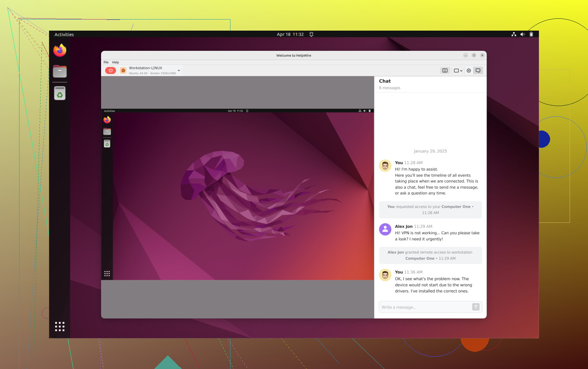Click the red disconnect power button
Viewport: 588px width, 369px height.
click(x=110, y=70)
